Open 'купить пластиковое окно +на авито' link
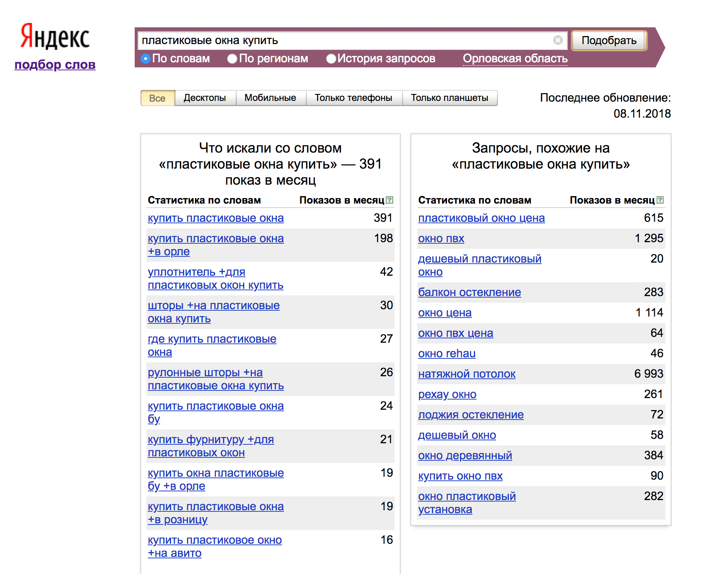Screen dimensions: 728x574 (x=215, y=547)
